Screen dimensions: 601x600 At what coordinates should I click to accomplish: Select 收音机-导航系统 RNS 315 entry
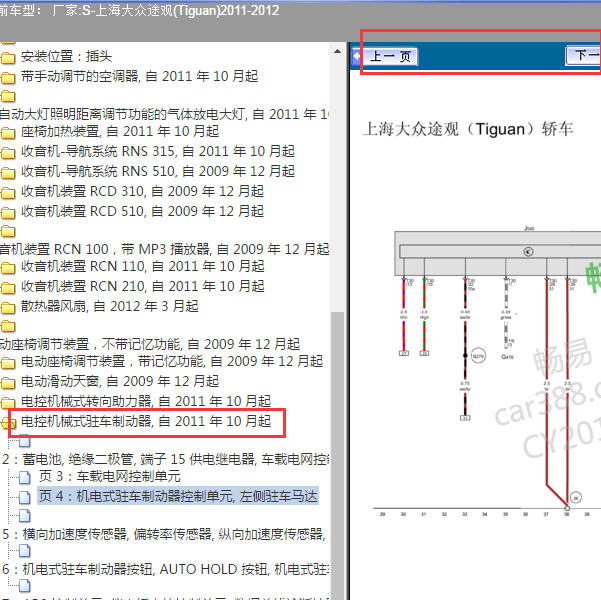pos(158,151)
